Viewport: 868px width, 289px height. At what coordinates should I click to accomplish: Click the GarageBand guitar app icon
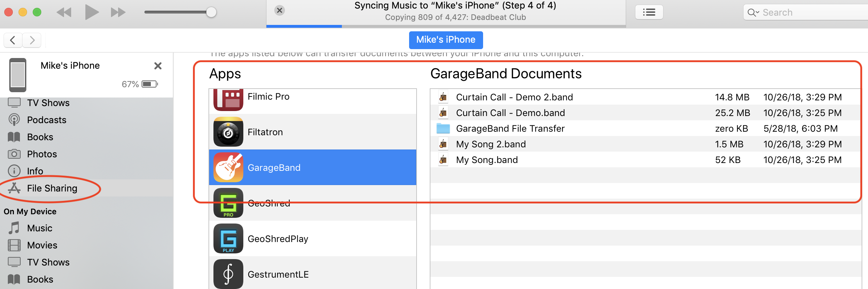point(228,167)
